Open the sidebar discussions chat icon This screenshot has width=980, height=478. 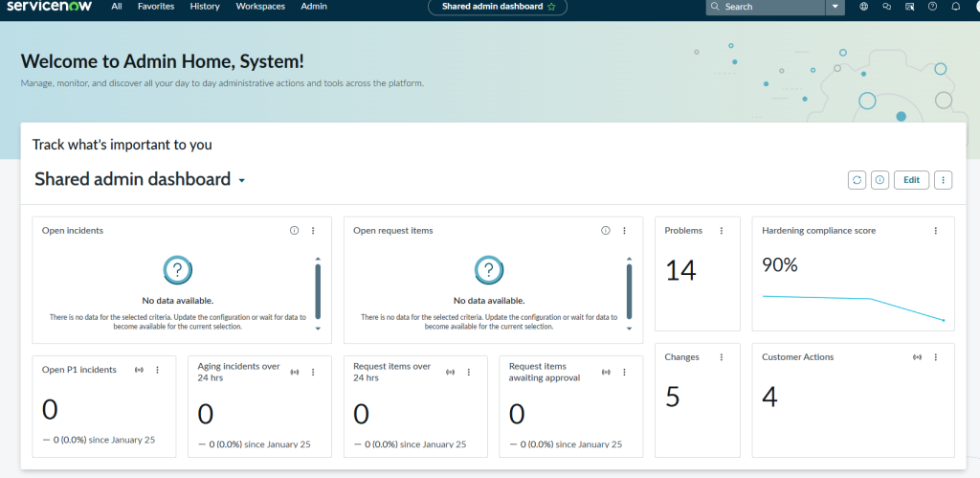[887, 7]
